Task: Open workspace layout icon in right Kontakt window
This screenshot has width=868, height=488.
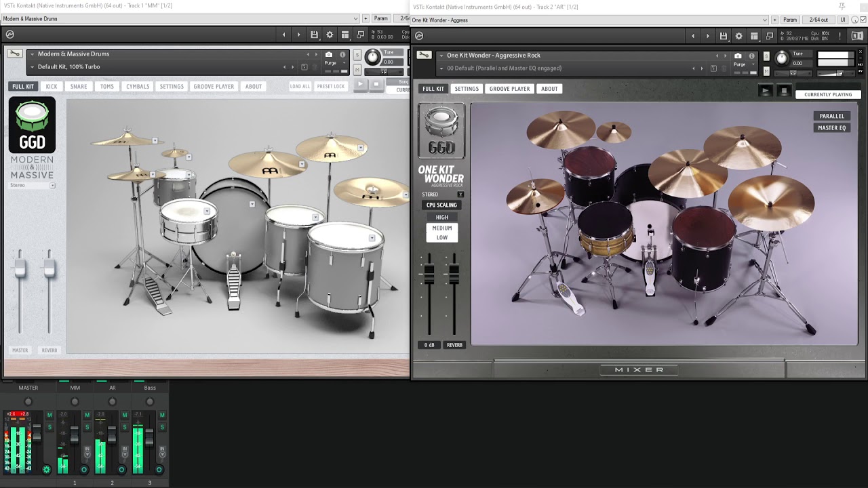Action: click(x=754, y=36)
